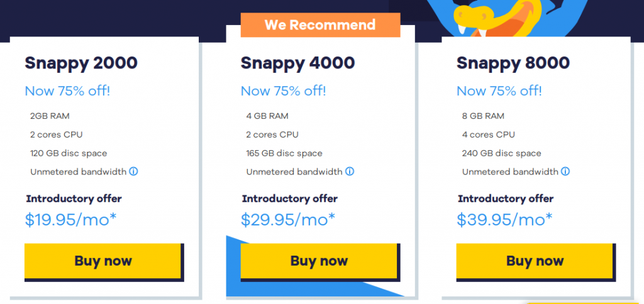Viewport: 644px width, 304px height.
Task: Click Introductory offer label on Snappy 2000
Action: (74, 198)
